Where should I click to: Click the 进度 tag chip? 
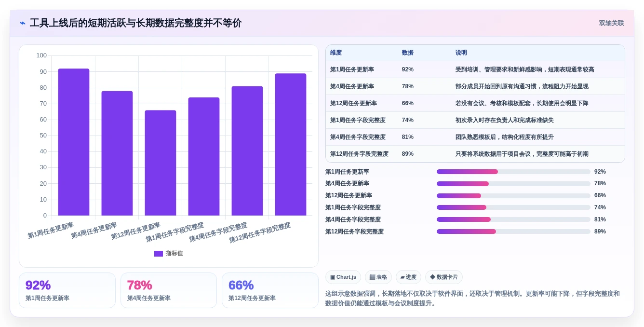pos(408,277)
